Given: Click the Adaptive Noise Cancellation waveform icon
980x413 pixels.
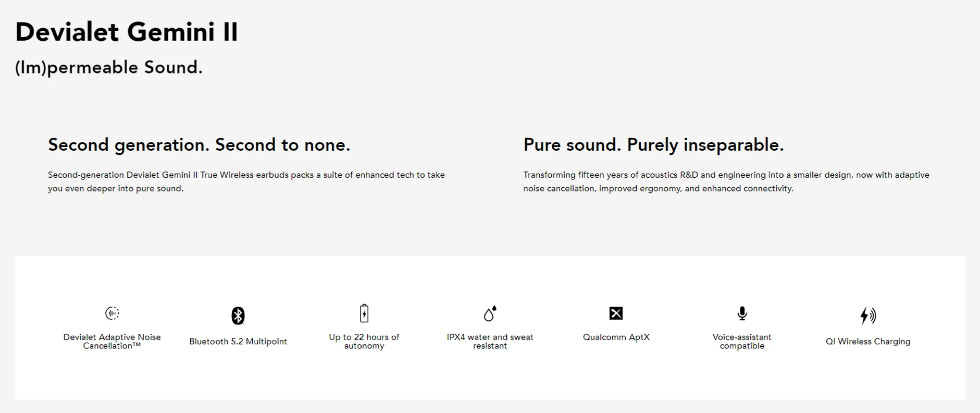Looking at the screenshot, I should (x=112, y=313).
